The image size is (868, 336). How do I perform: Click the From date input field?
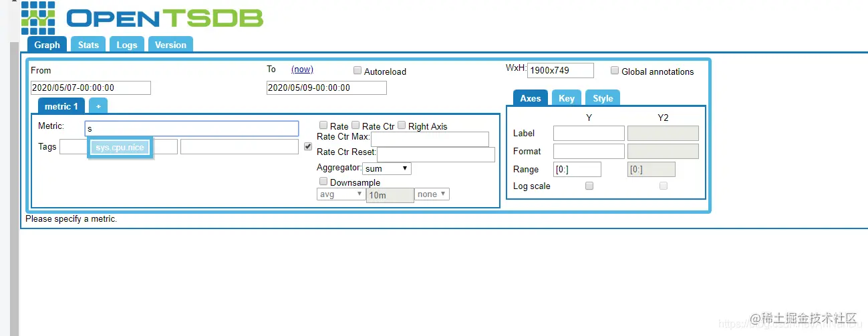click(x=91, y=88)
